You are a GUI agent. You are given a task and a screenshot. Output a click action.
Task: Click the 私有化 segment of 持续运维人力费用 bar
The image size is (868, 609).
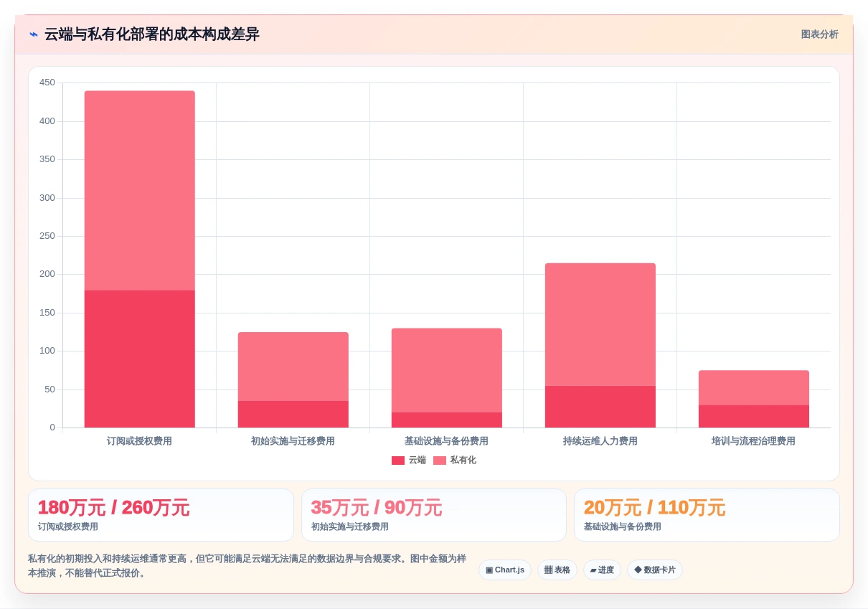coord(600,324)
